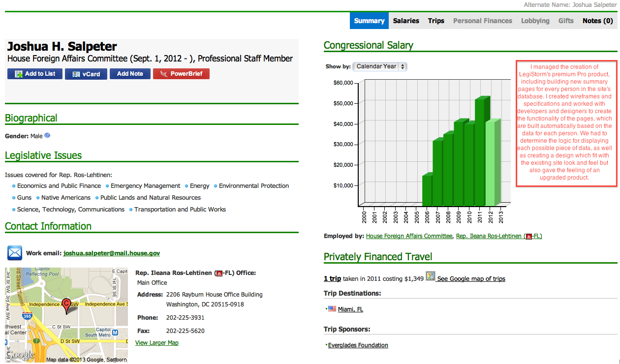The width and height of the screenshot is (620, 364).
Task: Click the Capitol South Metro icon on map
Action: pyautogui.click(x=115, y=332)
